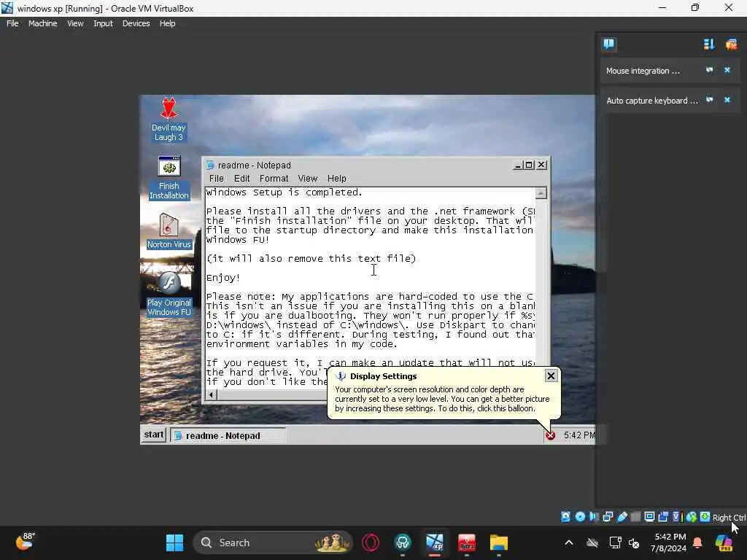The image size is (747, 560).
Task: Click Notepad's horizontal scrollbar left arrow
Action: [211, 394]
